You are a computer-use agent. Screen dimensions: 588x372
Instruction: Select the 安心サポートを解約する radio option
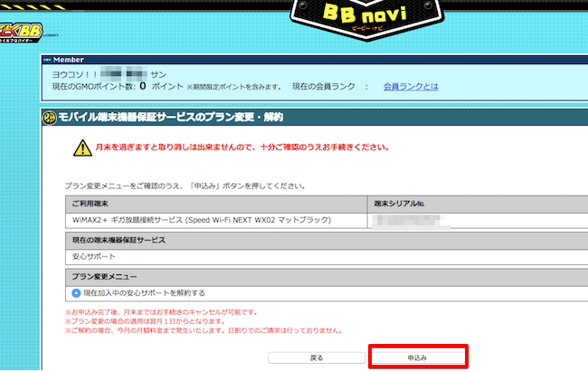[x=76, y=293]
